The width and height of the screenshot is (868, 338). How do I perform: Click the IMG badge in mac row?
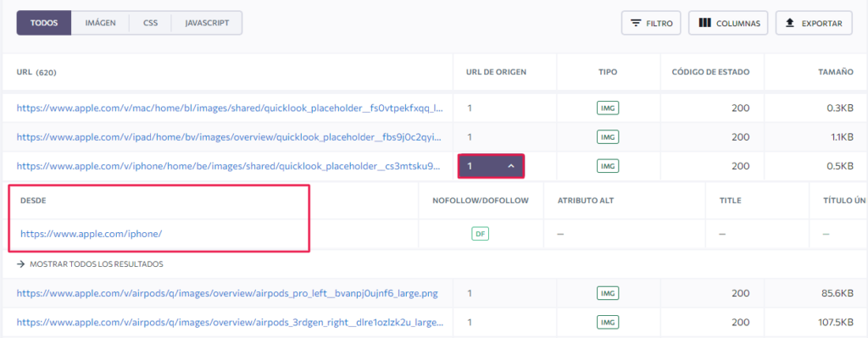(x=608, y=108)
